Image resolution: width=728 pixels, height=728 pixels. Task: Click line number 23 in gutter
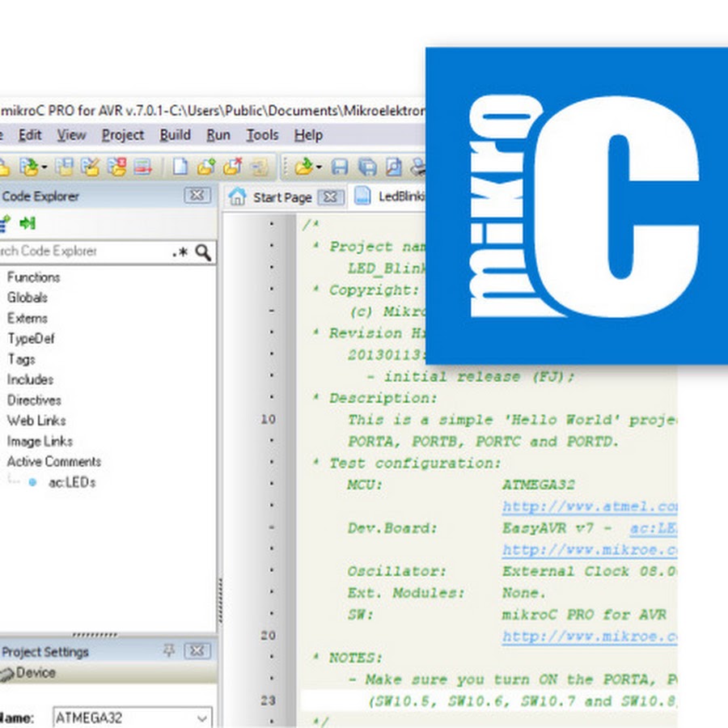point(269,700)
